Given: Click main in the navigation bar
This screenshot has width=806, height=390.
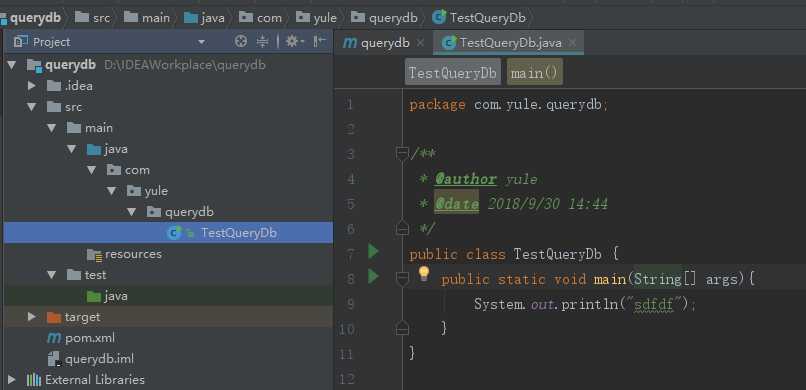Looking at the screenshot, I should coord(147,18).
